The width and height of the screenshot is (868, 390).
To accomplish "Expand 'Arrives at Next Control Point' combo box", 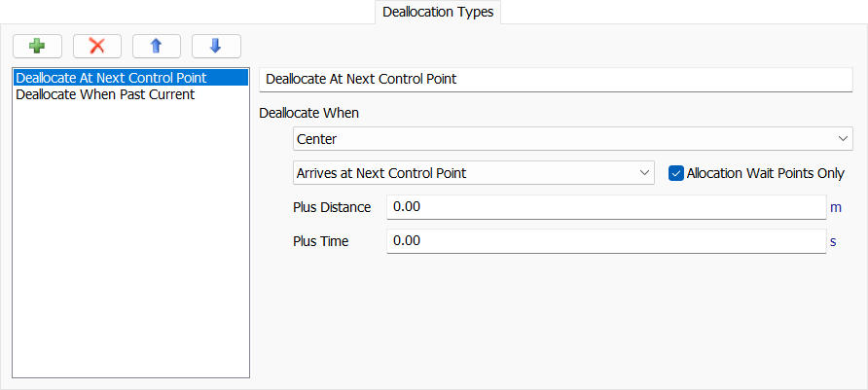I will pos(473,173).
